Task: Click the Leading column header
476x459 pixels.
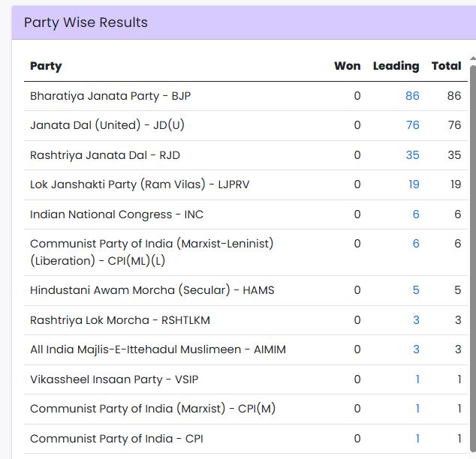Action: click(x=396, y=66)
